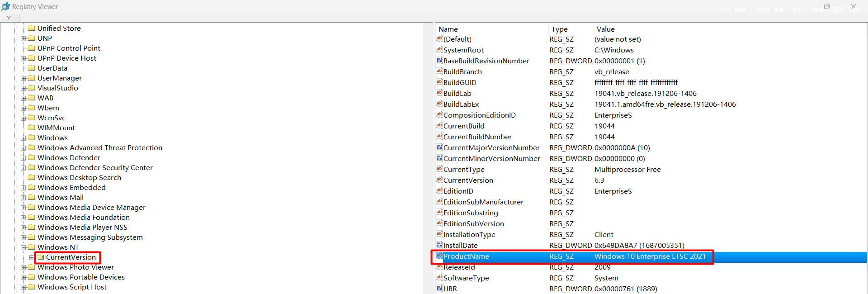This screenshot has height=294, width=868.
Task: Collapse the Windows NT tree node
Action: point(23,247)
